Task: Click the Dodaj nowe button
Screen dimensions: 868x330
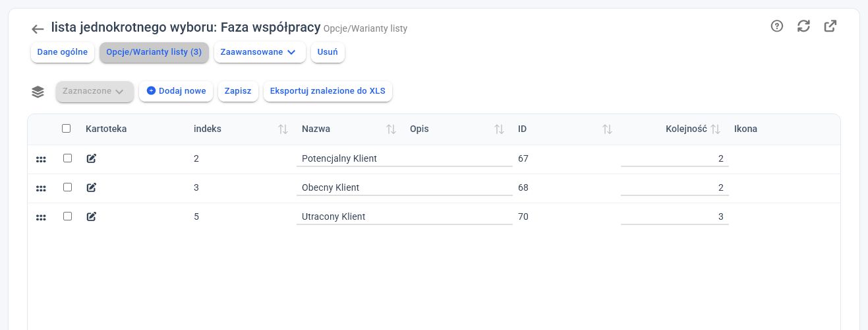Action: coord(176,91)
